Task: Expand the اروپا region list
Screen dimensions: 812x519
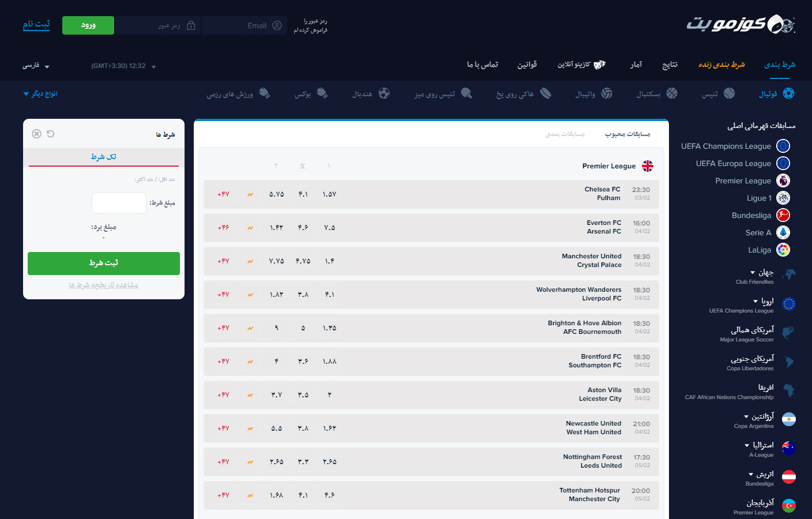Action: pyautogui.click(x=764, y=301)
